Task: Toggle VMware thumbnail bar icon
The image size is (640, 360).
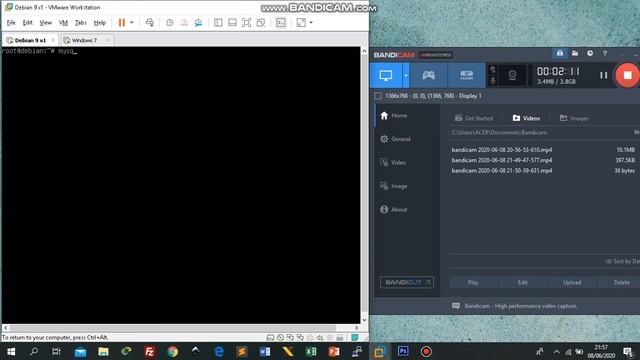Action: 232,22
